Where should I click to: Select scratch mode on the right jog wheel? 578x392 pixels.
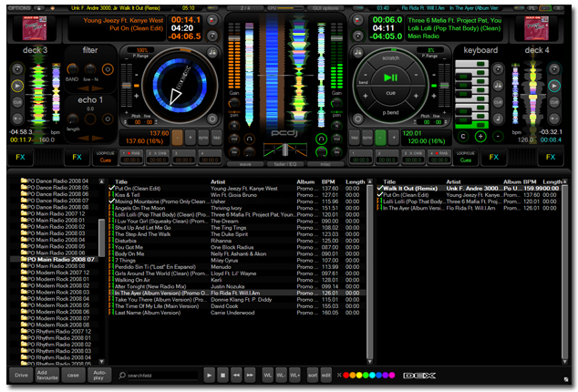(x=390, y=58)
